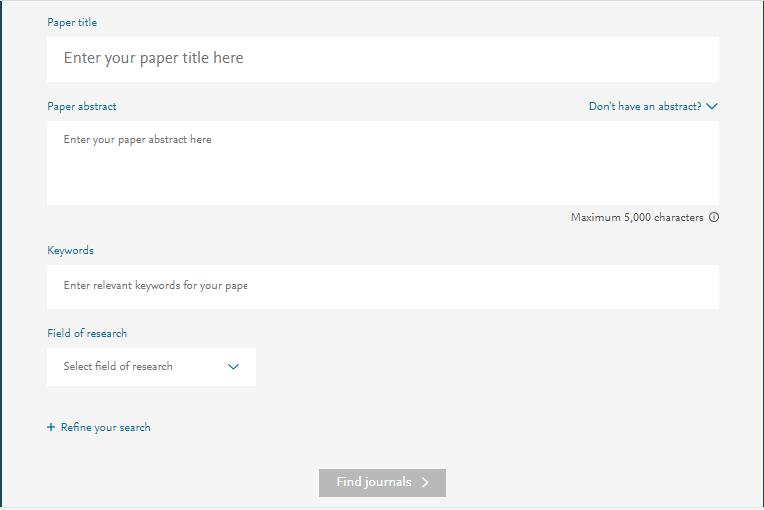The image size is (764, 510).
Task: Click the Keywords label
Action: click(71, 250)
